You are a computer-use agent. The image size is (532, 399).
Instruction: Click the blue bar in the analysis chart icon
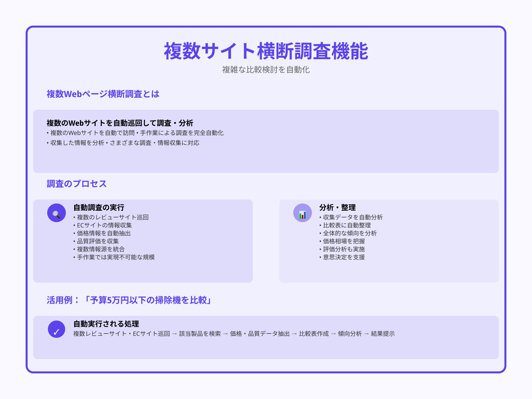pyautogui.click(x=305, y=215)
